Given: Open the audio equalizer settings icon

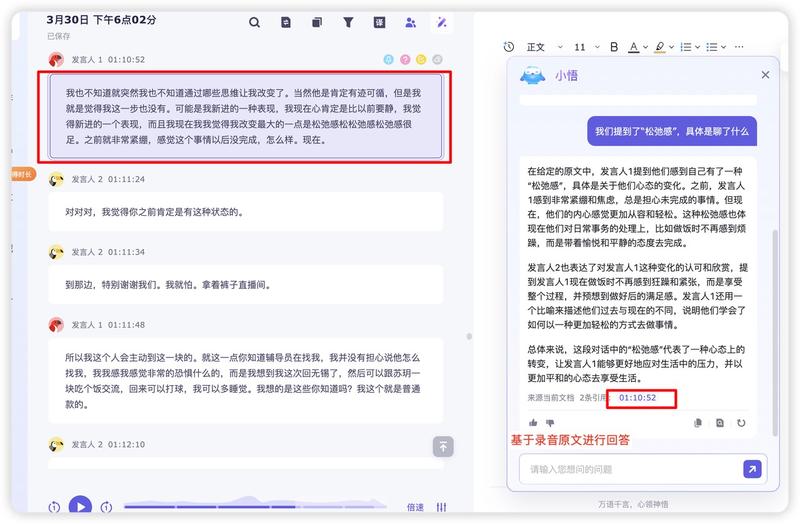Looking at the screenshot, I should tap(441, 507).
